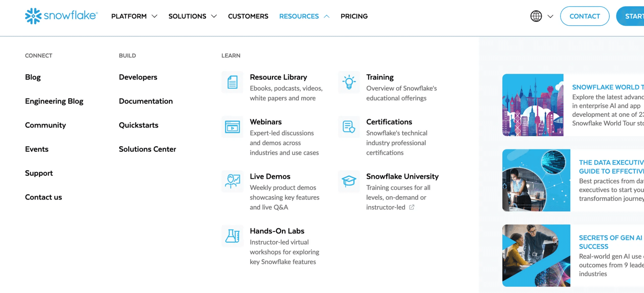Expand the Solutions menu chevron
The height and width of the screenshot is (293, 644).
214,16
